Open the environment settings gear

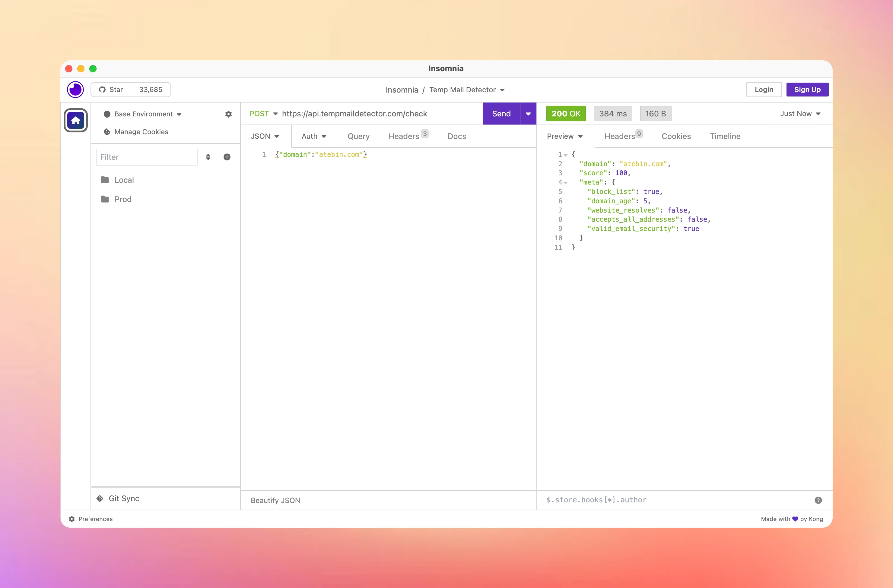(228, 114)
